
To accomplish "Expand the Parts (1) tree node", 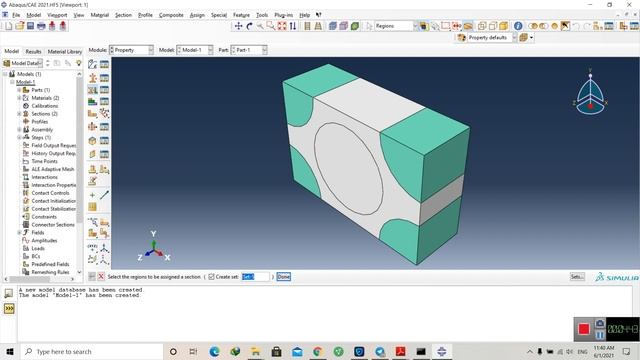I will coord(19,90).
